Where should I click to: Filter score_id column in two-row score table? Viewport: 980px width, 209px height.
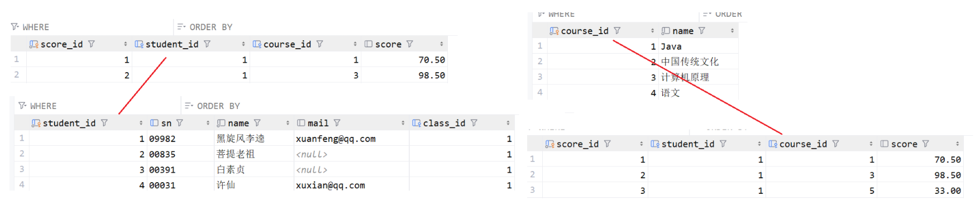[x=92, y=44]
